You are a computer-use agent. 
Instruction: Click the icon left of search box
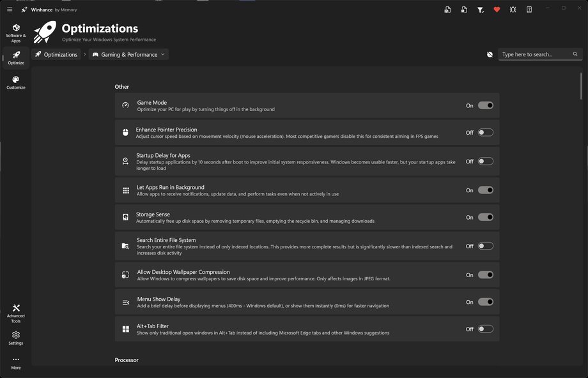[490, 55]
